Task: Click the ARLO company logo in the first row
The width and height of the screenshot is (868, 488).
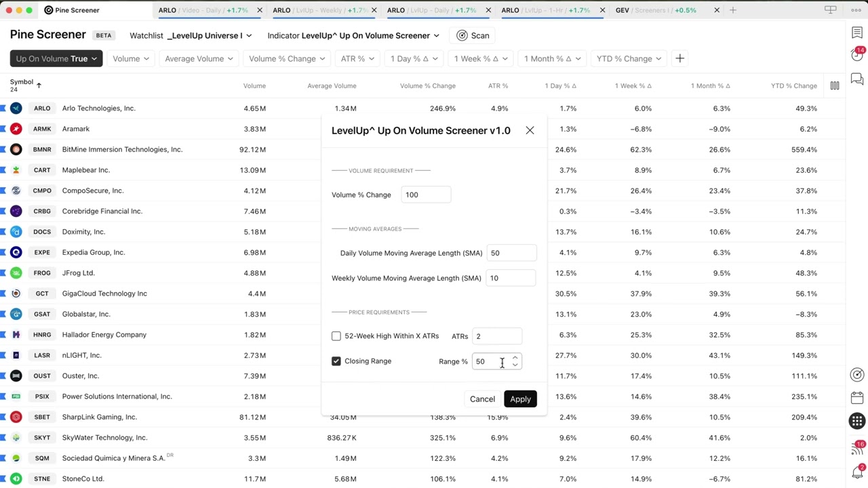Action: 16,108
